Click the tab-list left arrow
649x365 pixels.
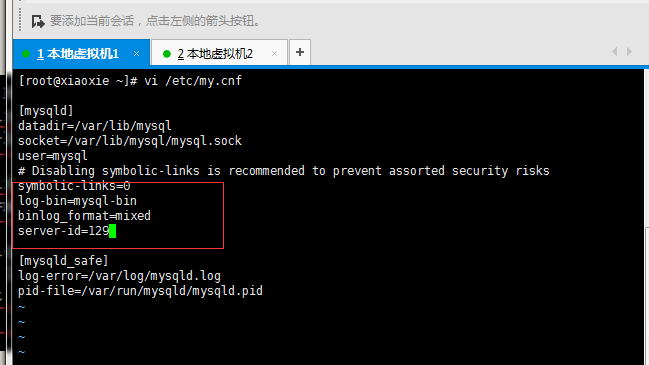click(615, 51)
